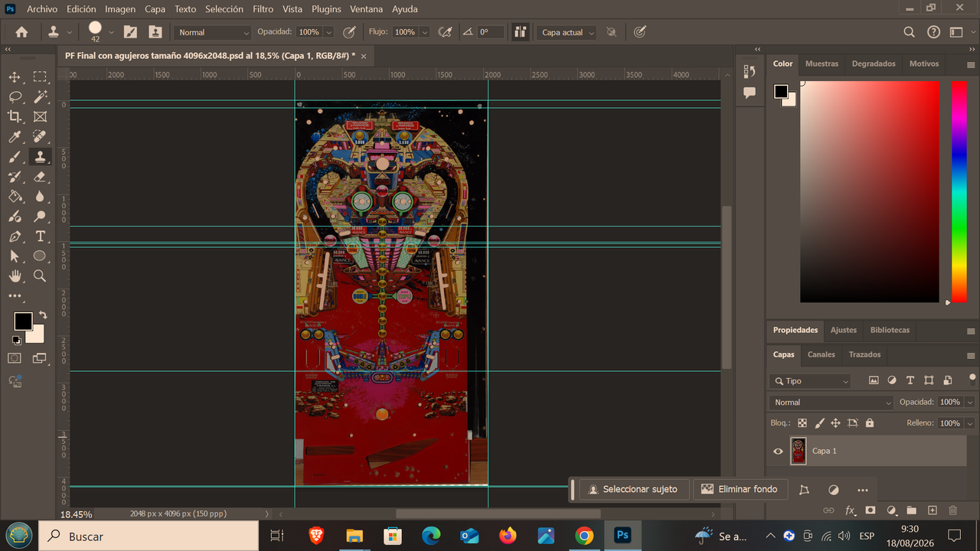Click the Seleccionar sujeto button

coord(634,490)
